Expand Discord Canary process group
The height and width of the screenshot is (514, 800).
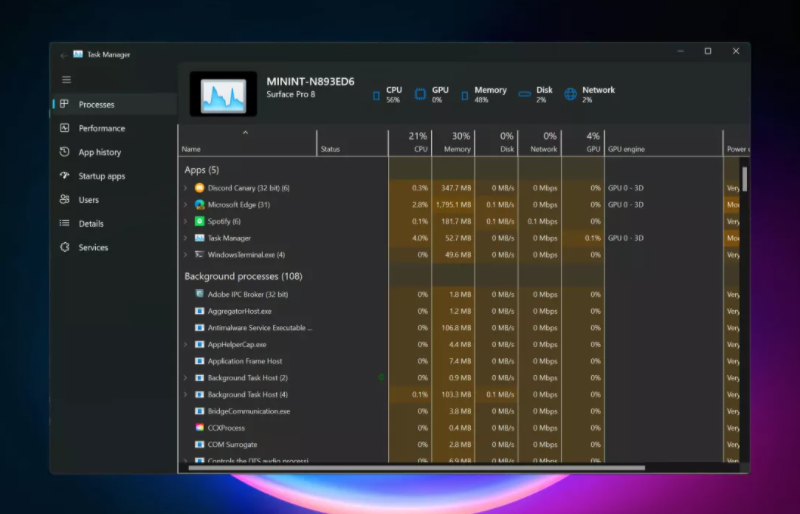coord(186,188)
